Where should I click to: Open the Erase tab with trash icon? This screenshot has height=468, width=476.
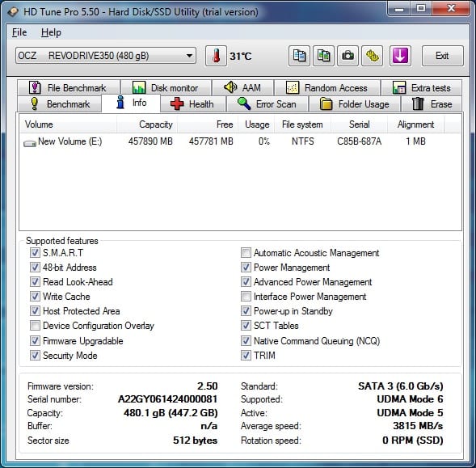coord(432,104)
